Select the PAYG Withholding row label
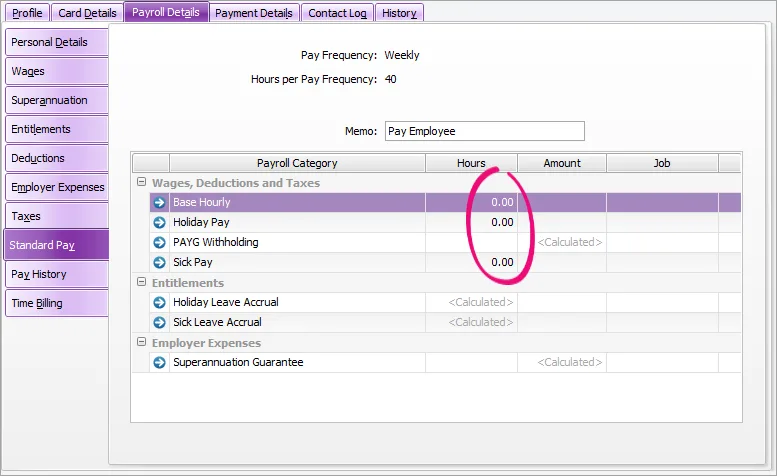777x476 pixels. [x=216, y=242]
